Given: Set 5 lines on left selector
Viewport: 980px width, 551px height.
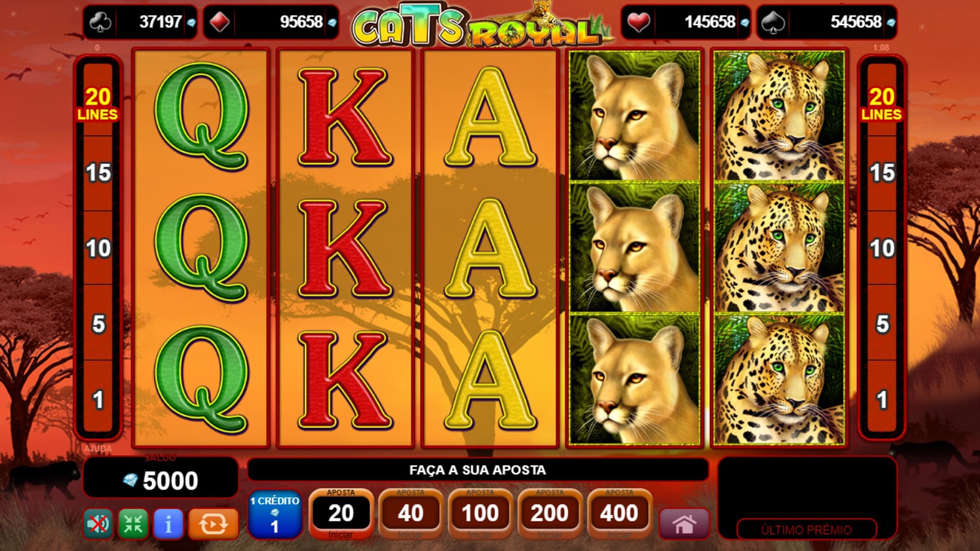Looking at the screenshot, I should point(98,324).
